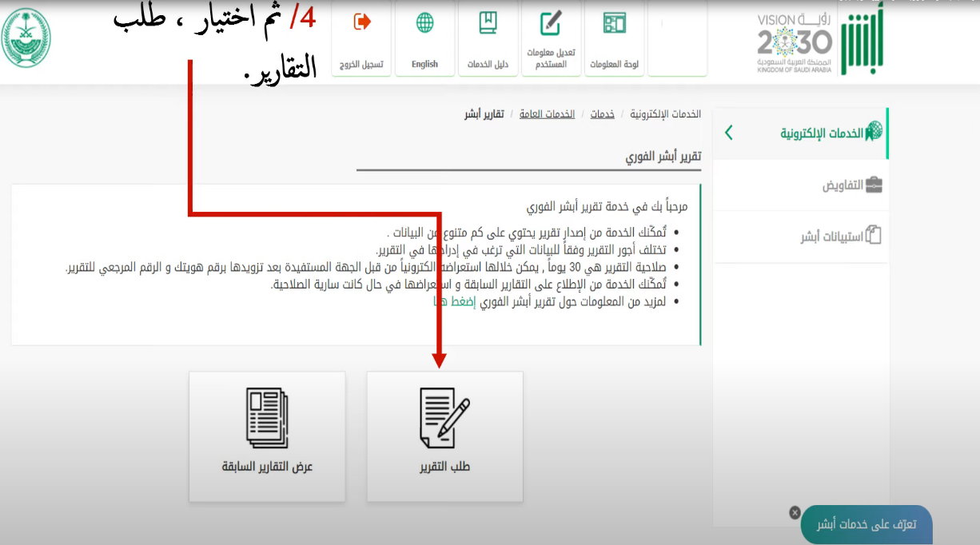Expand الخدمات الإلكترونية sidebar section

(x=800, y=133)
